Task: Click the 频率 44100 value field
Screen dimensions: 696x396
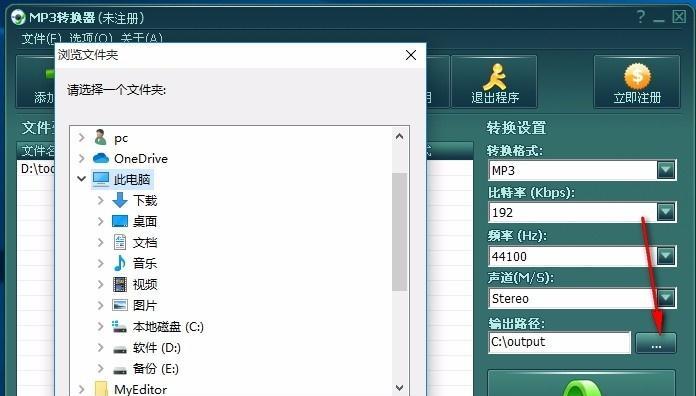Action: tap(573, 256)
